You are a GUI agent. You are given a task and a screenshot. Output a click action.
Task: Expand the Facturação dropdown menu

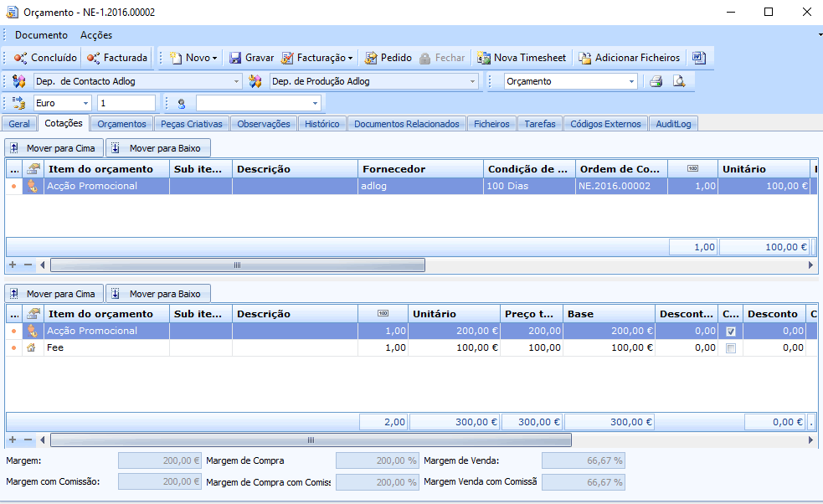[x=350, y=59]
